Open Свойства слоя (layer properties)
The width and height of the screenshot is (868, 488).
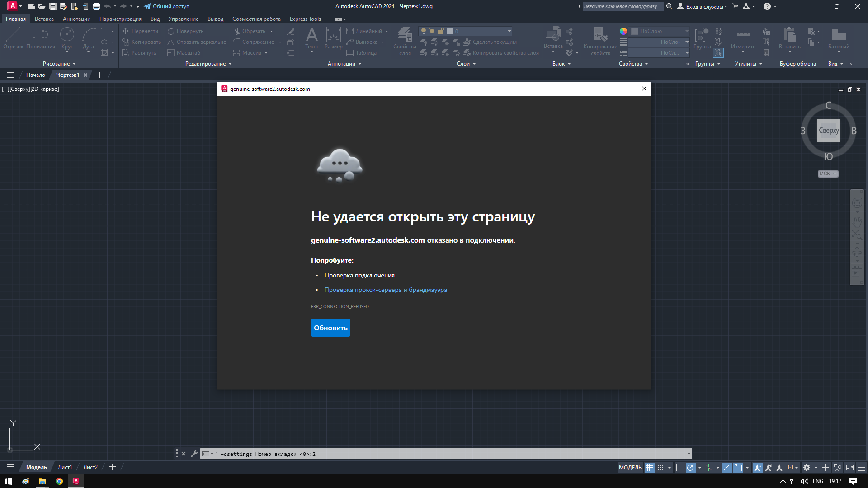tap(405, 41)
